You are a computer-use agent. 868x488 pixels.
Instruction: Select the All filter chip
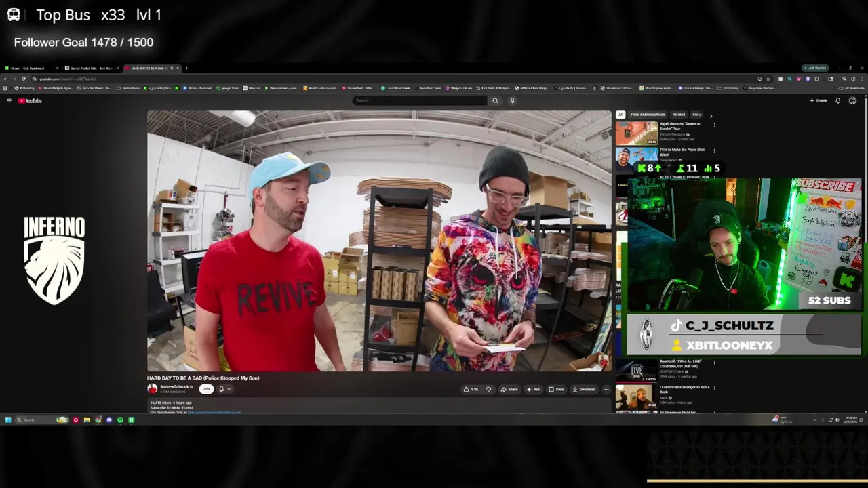pos(620,115)
